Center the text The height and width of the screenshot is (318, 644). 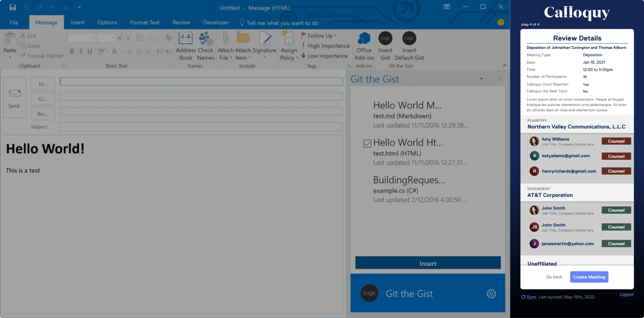pyautogui.click(x=139, y=51)
